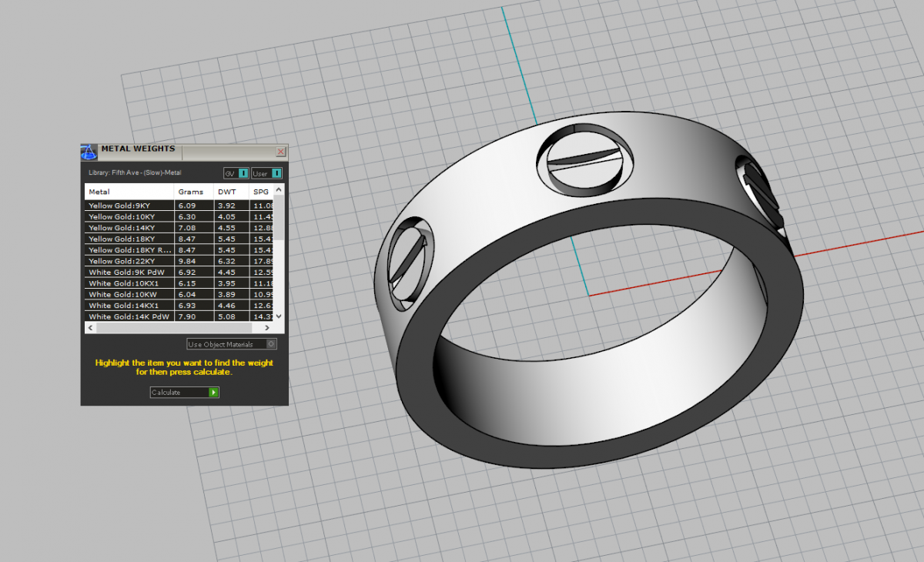924x562 pixels.
Task: Click the Grams column header
Action: 192,192
